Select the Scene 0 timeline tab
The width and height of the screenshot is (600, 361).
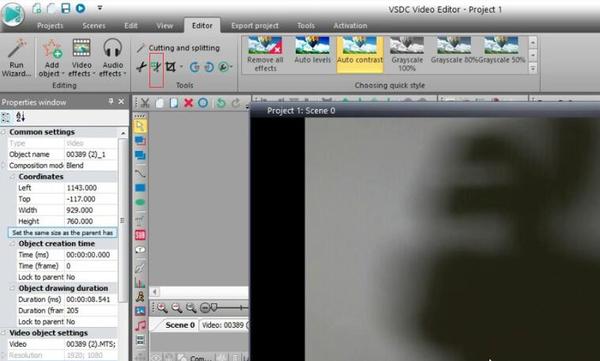pyautogui.click(x=179, y=325)
